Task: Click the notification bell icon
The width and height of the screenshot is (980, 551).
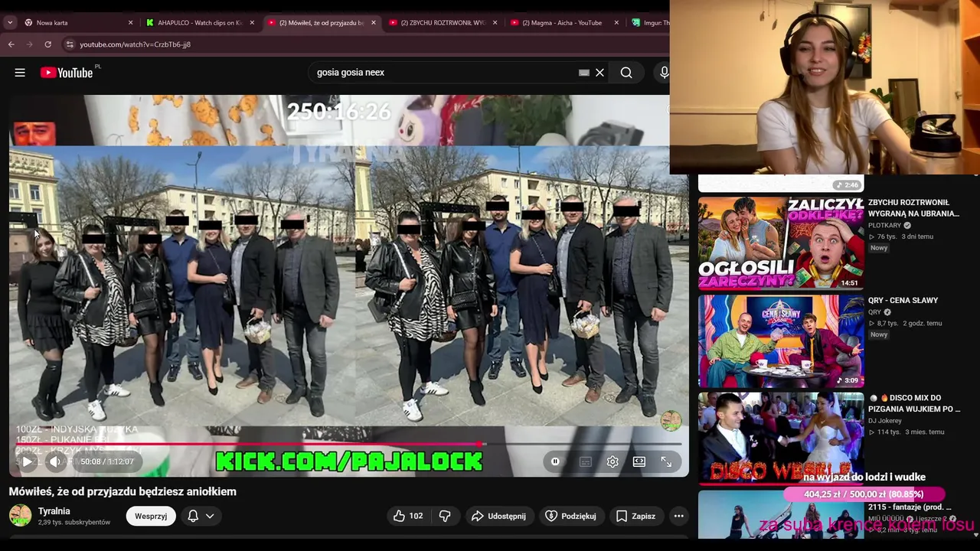Action: tap(193, 516)
